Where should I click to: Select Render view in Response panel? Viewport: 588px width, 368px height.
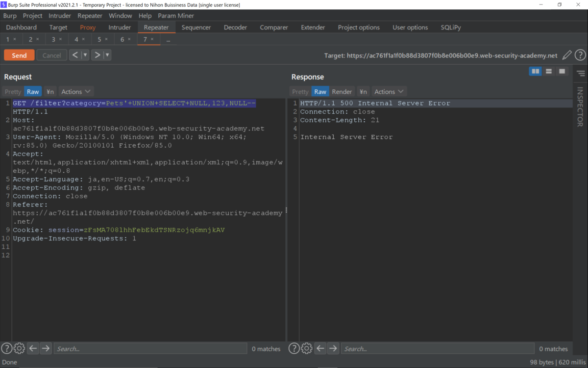click(x=342, y=92)
